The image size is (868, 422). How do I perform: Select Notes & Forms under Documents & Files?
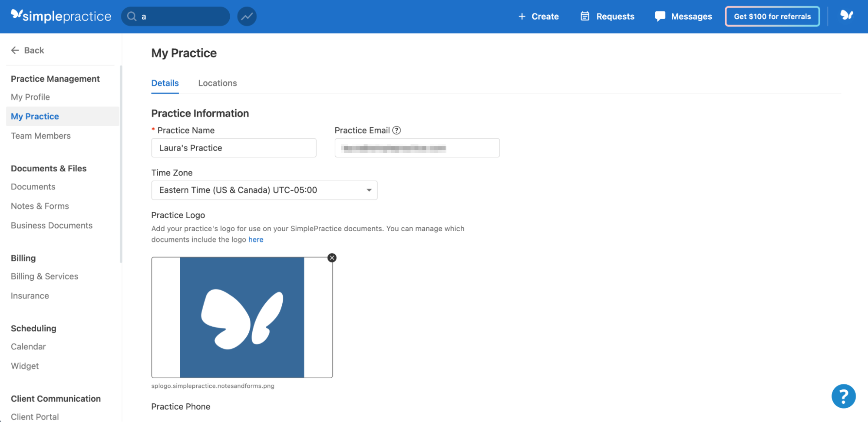point(40,206)
